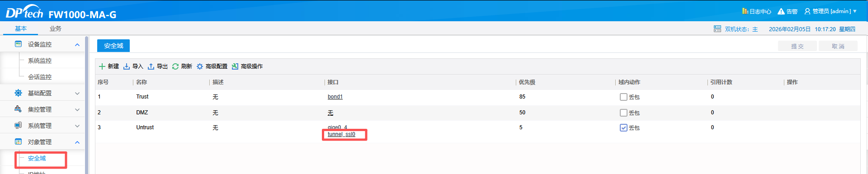Click the 基础配置 gear sidebar icon
The height and width of the screenshot is (174, 868).
tap(19, 93)
